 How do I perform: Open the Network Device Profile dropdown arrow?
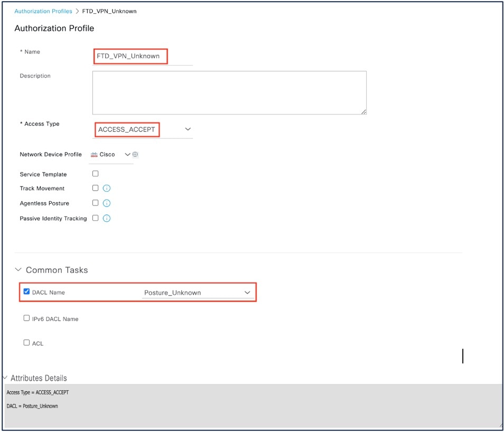[x=127, y=154]
